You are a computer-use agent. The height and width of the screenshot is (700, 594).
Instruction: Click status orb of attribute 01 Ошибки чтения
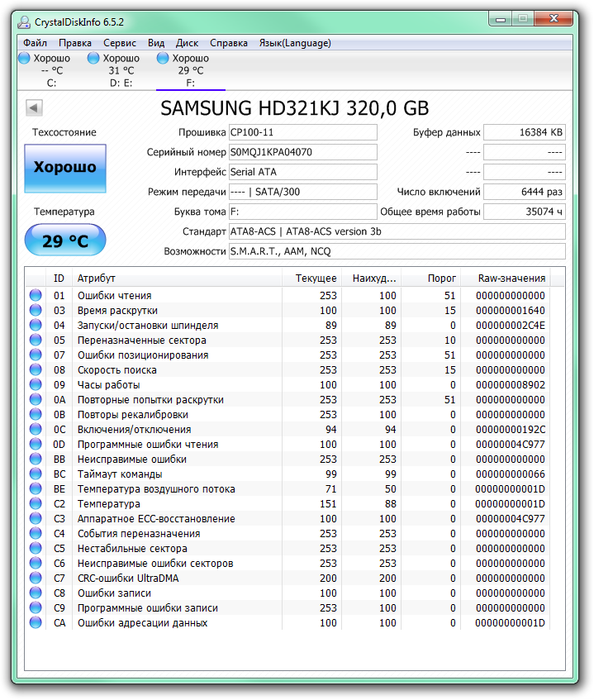pos(36,295)
